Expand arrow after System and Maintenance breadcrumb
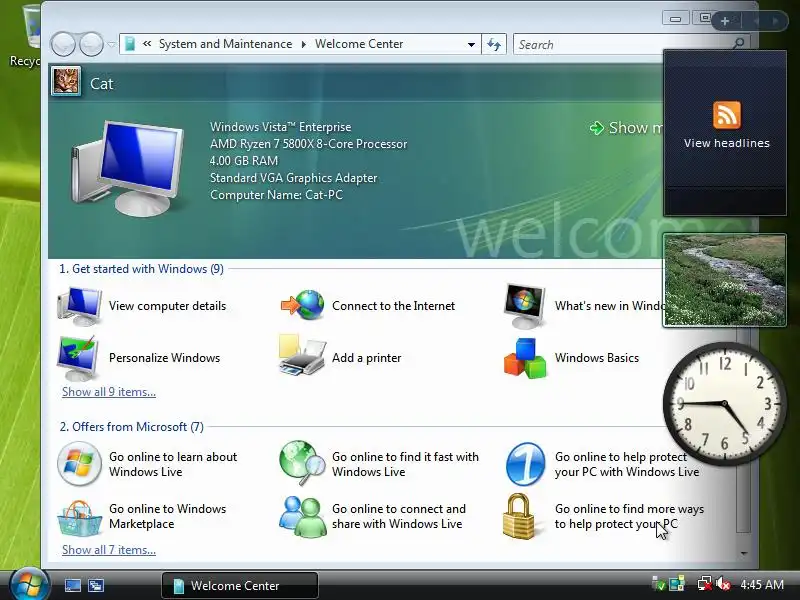The image size is (800, 600). coord(304,44)
